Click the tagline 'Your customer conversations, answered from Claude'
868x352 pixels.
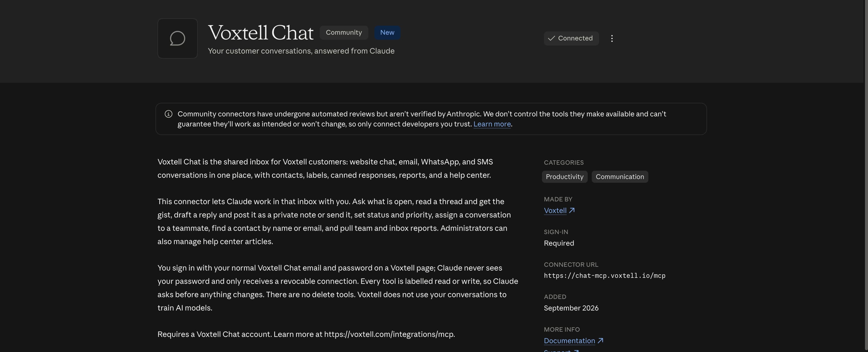tap(301, 51)
